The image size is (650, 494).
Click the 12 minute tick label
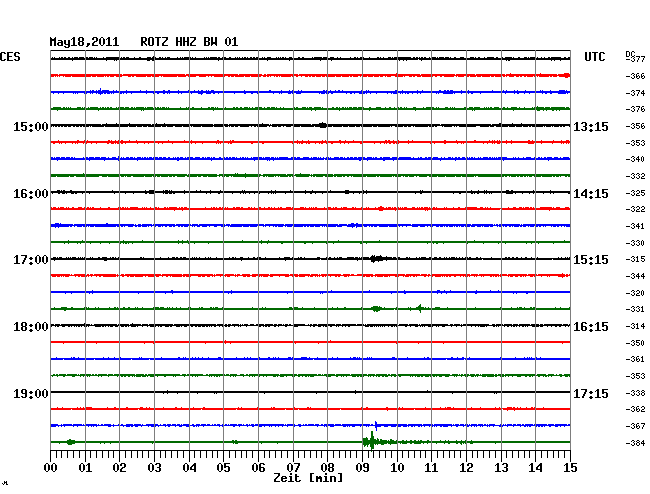click(x=466, y=468)
